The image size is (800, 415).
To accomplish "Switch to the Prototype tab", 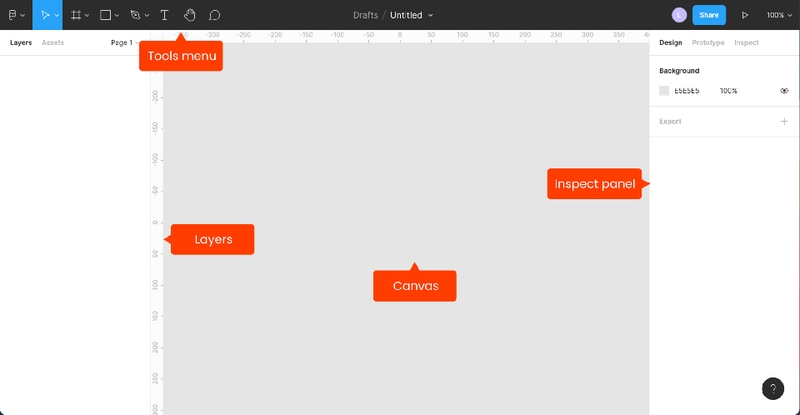I will point(708,42).
